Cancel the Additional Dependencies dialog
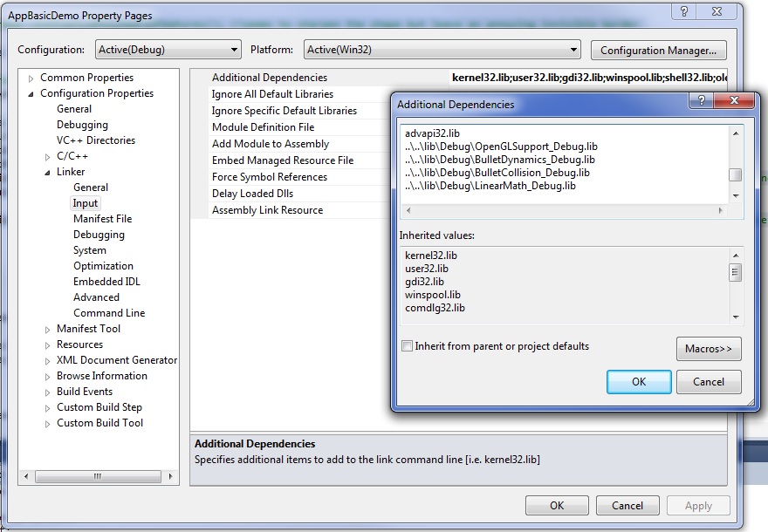 tap(709, 382)
